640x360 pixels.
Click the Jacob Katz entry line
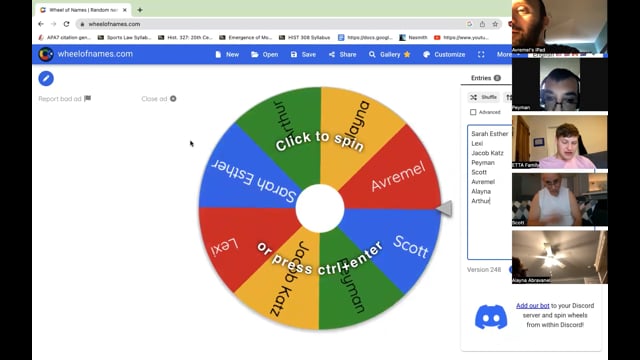(x=487, y=153)
